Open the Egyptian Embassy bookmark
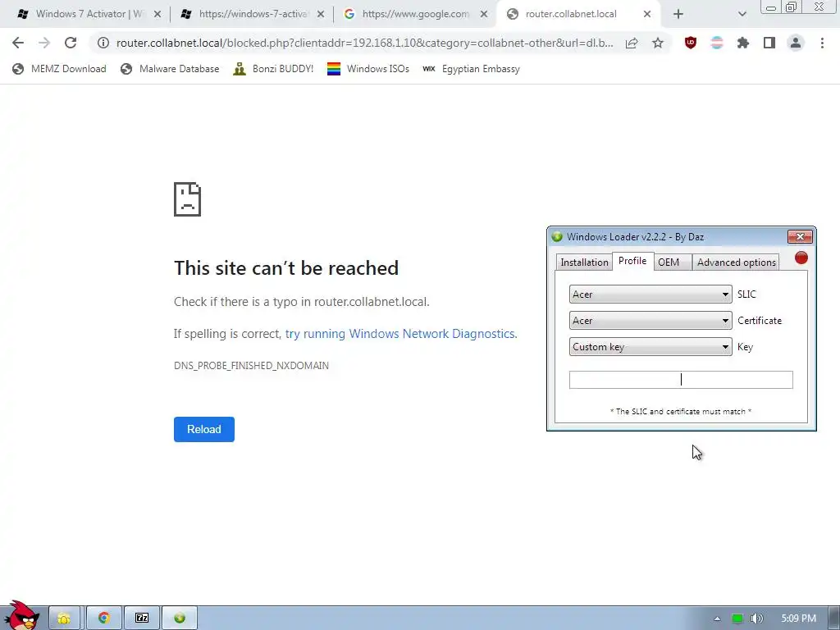 pos(471,69)
